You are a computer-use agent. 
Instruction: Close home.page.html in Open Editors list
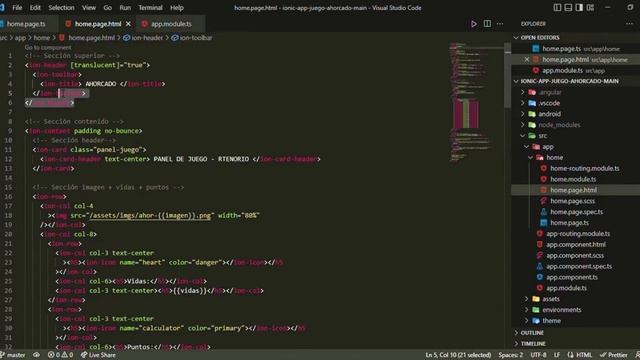527,60
